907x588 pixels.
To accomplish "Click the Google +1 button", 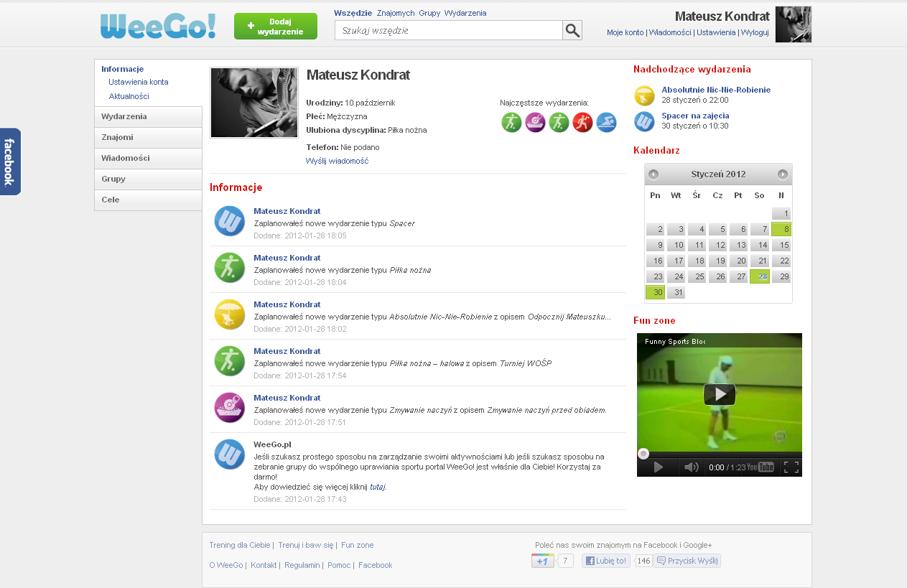I will 542,561.
